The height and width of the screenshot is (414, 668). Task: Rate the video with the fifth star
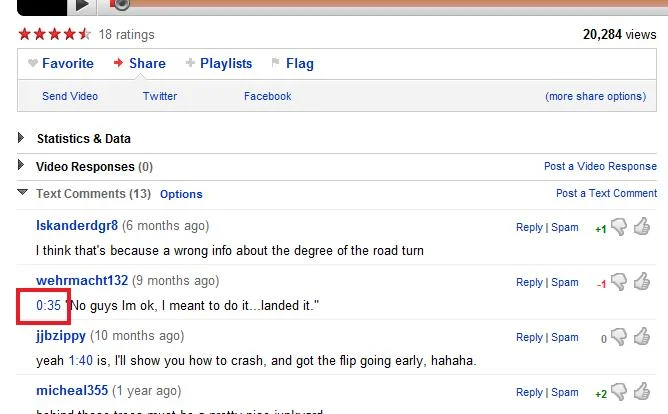pos(85,34)
